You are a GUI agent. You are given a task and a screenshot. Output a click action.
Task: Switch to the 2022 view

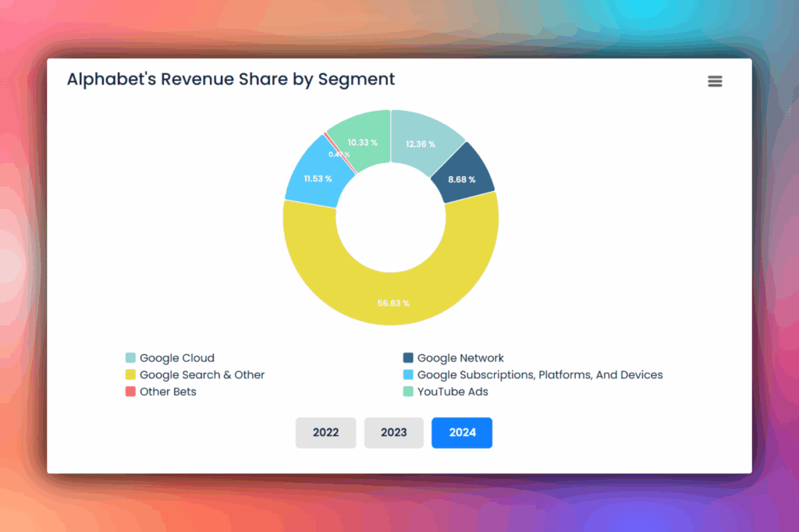coord(325,432)
